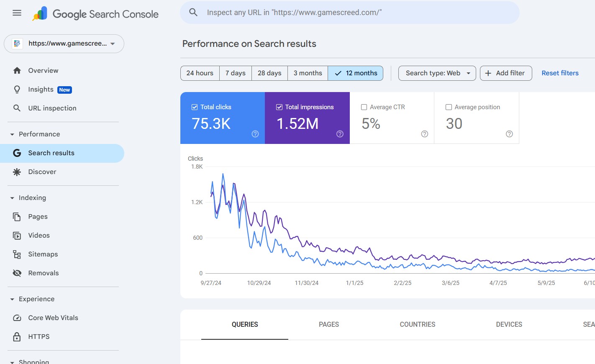Select the 3 months date range tab

pyautogui.click(x=308, y=73)
